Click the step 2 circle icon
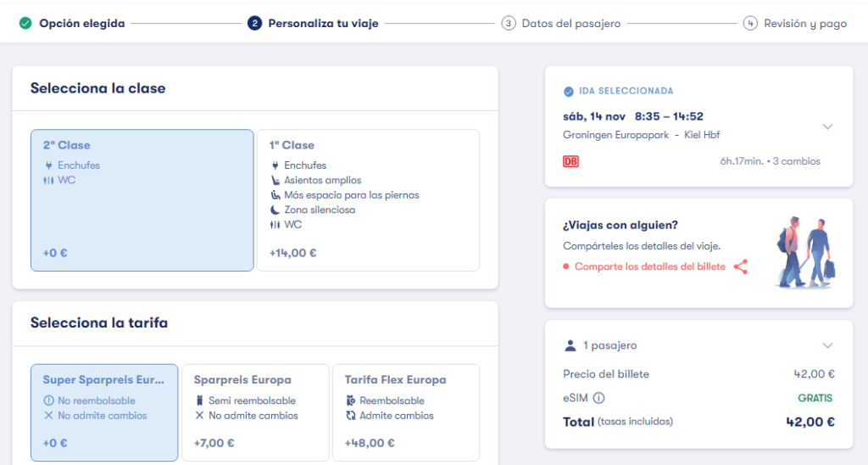 click(254, 23)
